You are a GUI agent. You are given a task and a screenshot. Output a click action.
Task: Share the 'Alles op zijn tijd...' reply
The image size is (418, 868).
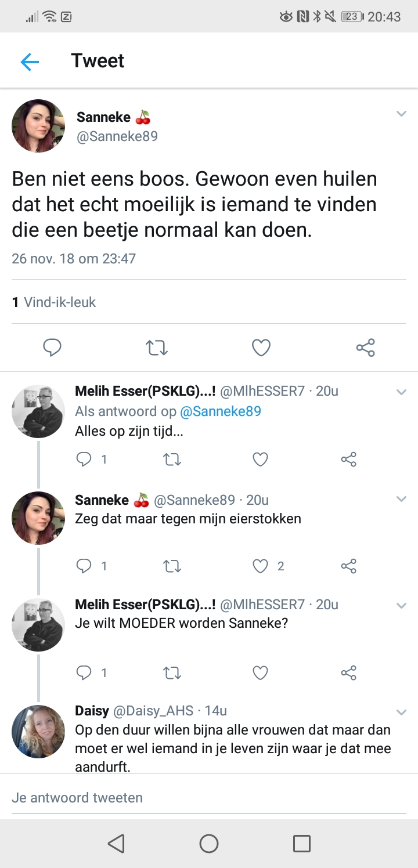coord(348,460)
